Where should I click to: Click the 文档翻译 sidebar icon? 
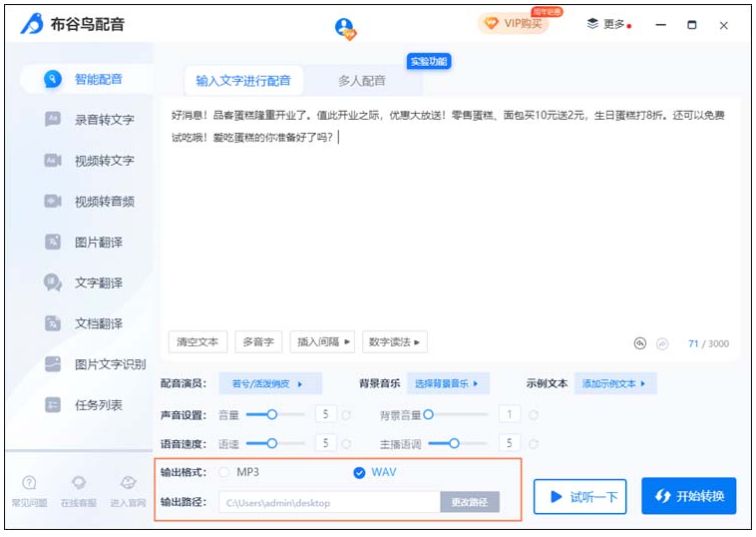point(53,323)
